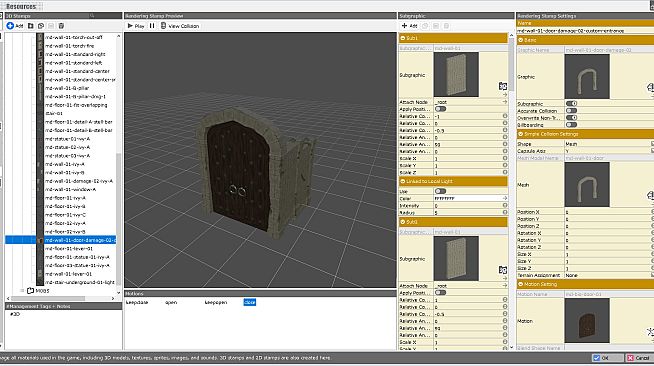This screenshot has height=366, width=654.
Task: Select md-statue-02-ivy-A in the list
Action: click(67, 147)
